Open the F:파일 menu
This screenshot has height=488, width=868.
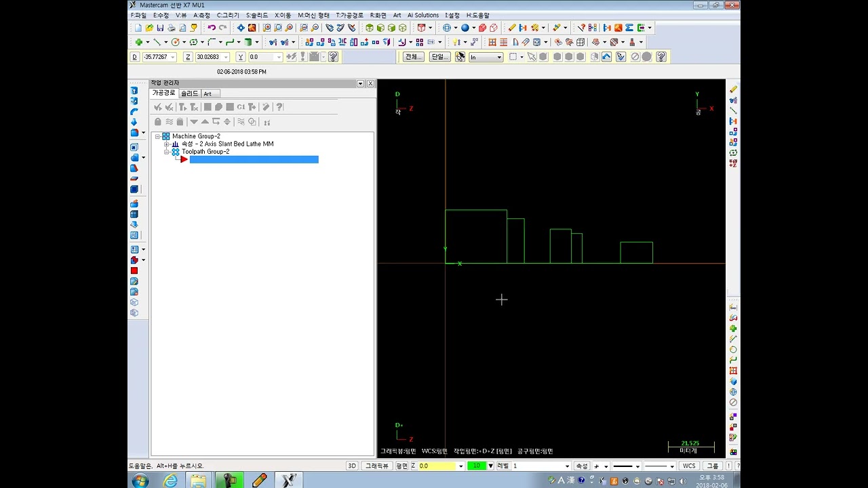[x=138, y=15]
